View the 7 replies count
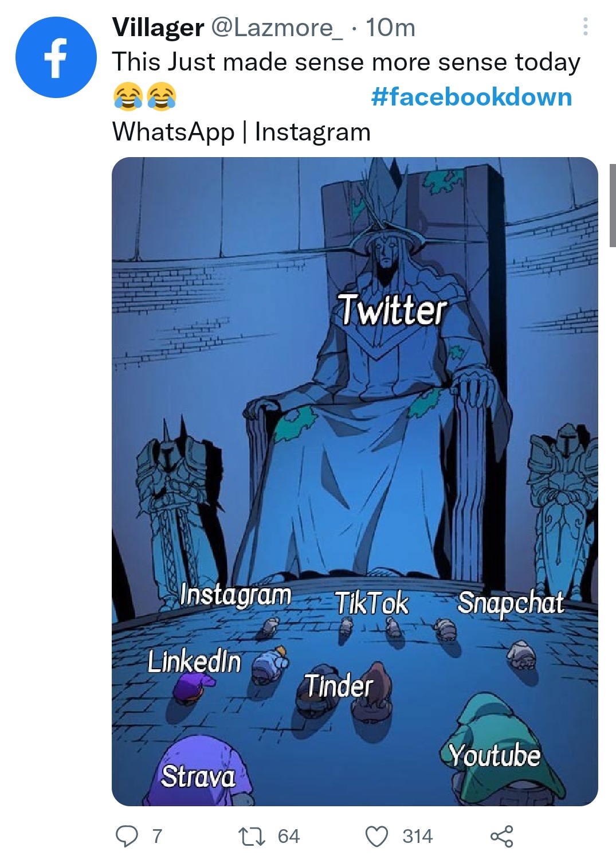This screenshot has height=863, width=616. [x=157, y=836]
